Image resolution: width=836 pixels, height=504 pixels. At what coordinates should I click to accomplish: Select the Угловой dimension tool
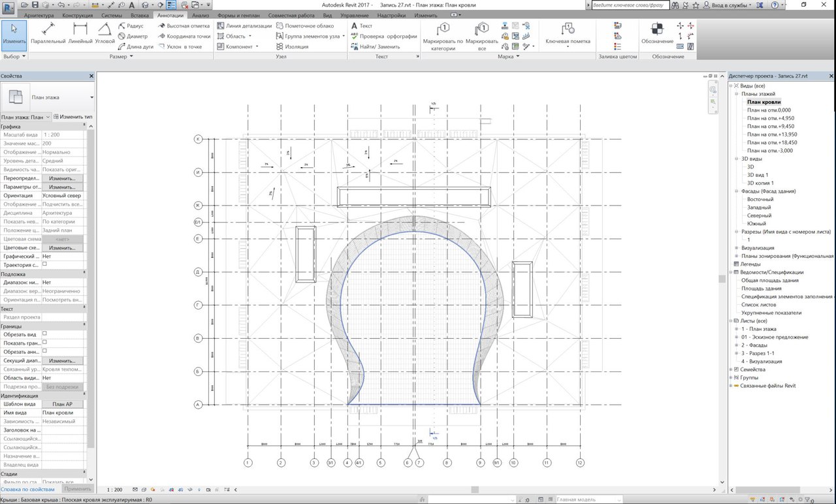click(x=104, y=33)
